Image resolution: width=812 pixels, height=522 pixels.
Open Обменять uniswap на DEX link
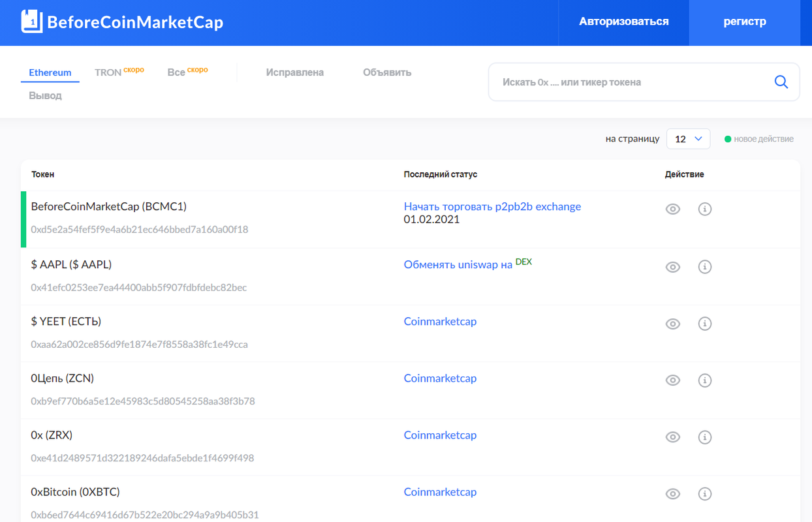(468, 264)
